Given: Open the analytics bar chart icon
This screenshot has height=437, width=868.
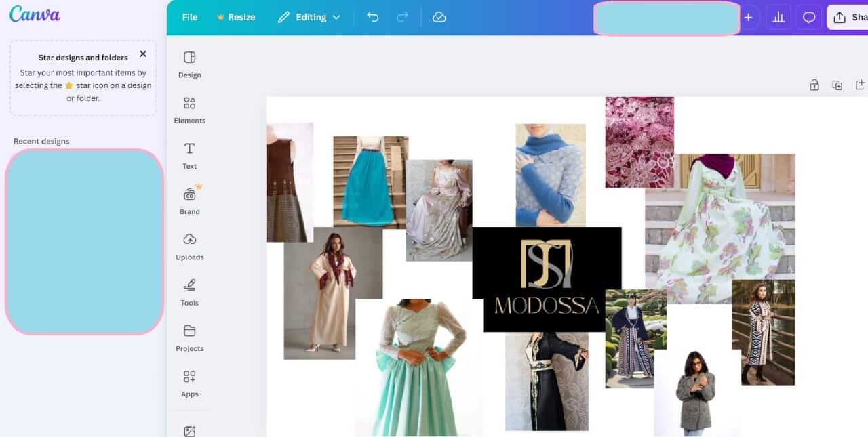Looking at the screenshot, I should tap(778, 18).
